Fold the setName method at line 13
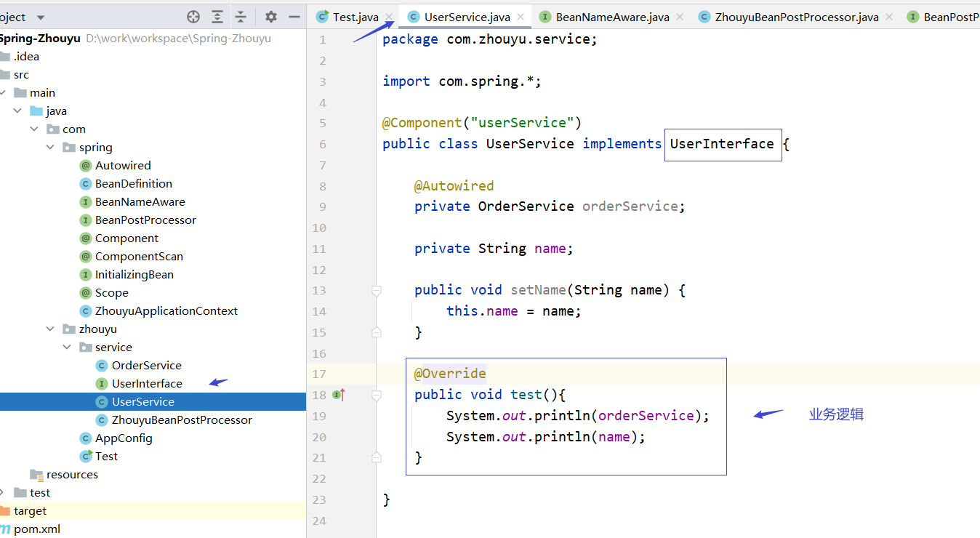 (x=376, y=290)
